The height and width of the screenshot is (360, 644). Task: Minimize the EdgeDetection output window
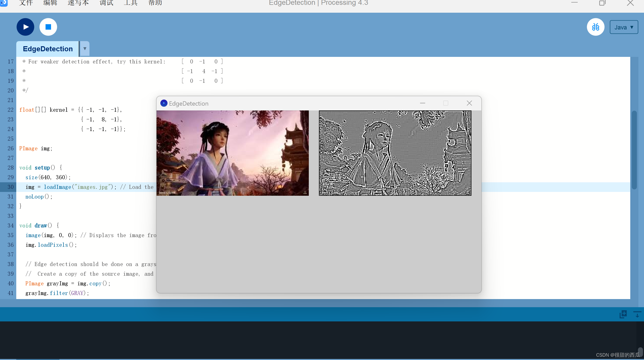[423, 103]
